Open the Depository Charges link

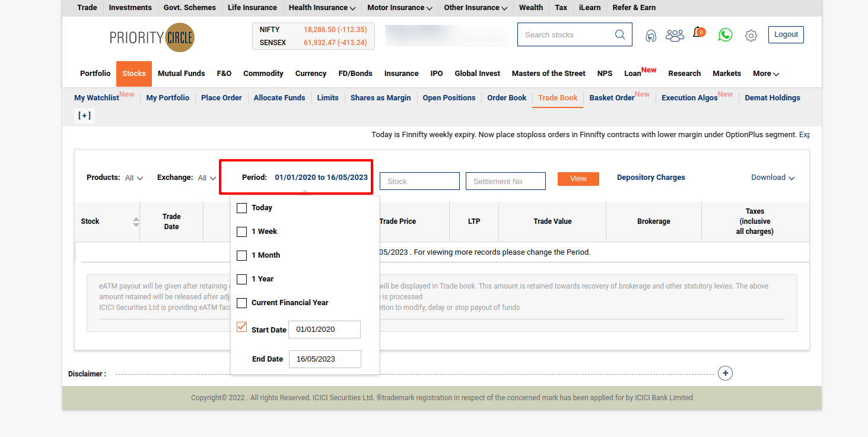click(651, 178)
